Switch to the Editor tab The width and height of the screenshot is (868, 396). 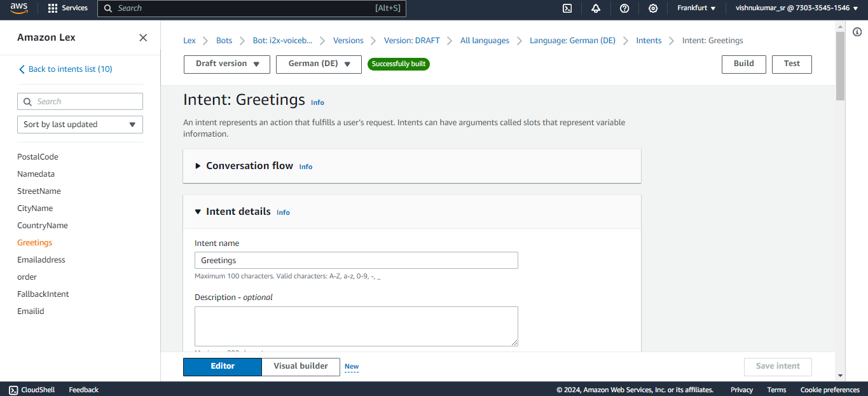tap(223, 367)
